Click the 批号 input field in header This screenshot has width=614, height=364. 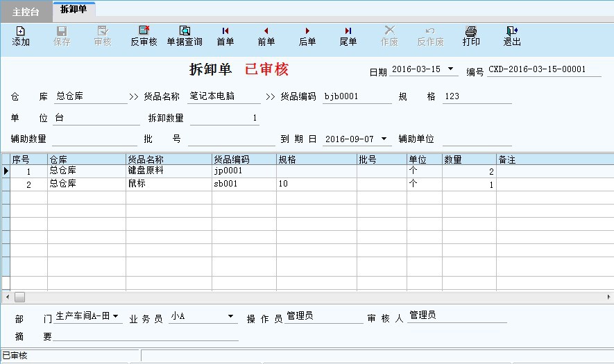coord(232,139)
